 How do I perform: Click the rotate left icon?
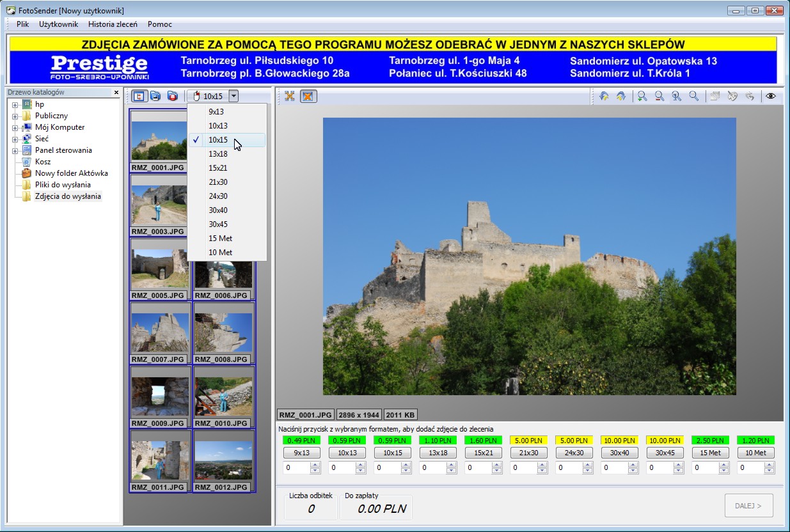tap(604, 96)
